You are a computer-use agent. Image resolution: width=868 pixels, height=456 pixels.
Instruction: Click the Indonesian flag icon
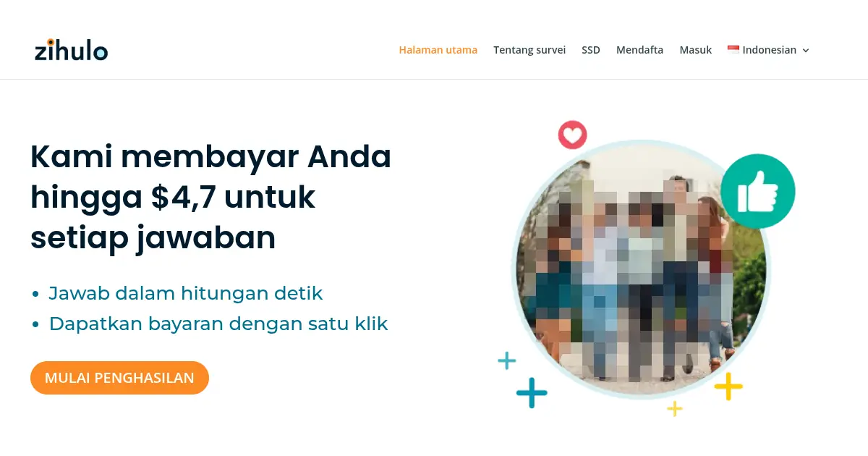(733, 50)
